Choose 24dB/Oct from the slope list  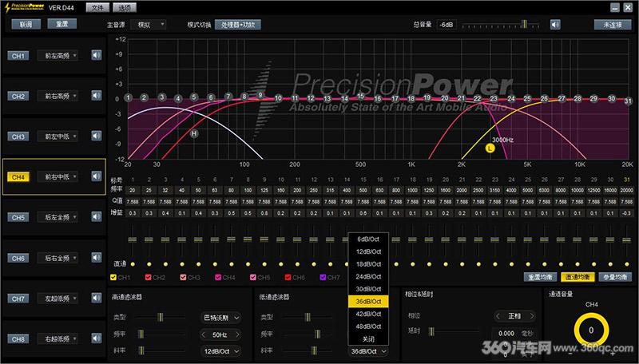[x=368, y=276]
